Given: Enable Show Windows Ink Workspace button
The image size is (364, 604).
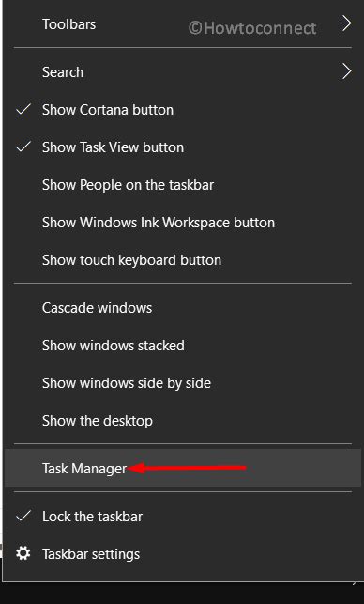Looking at the screenshot, I should pyautogui.click(x=182, y=223).
